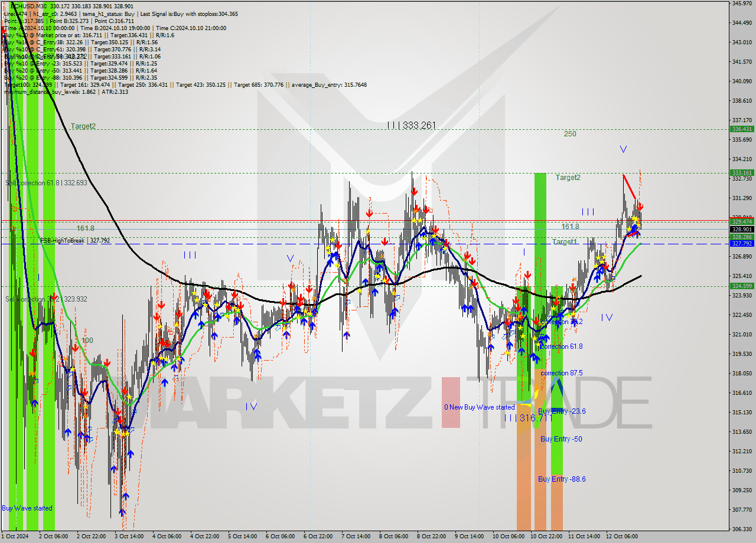This screenshot has width=756, height=543.
Task: Click the green '100' level label
Action: 87,341
